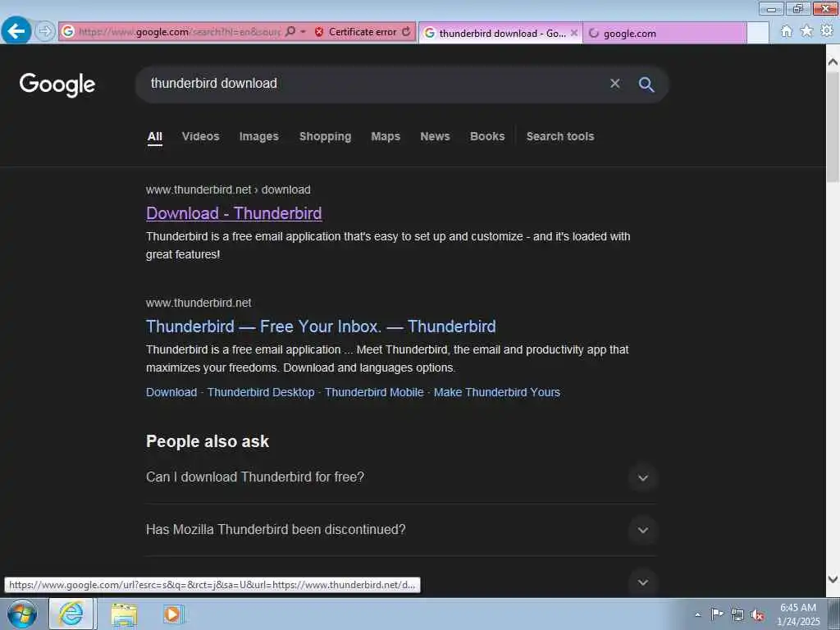Click the www.thunderbird.net site address text
Screen dimensions: 840x630
[199, 303]
